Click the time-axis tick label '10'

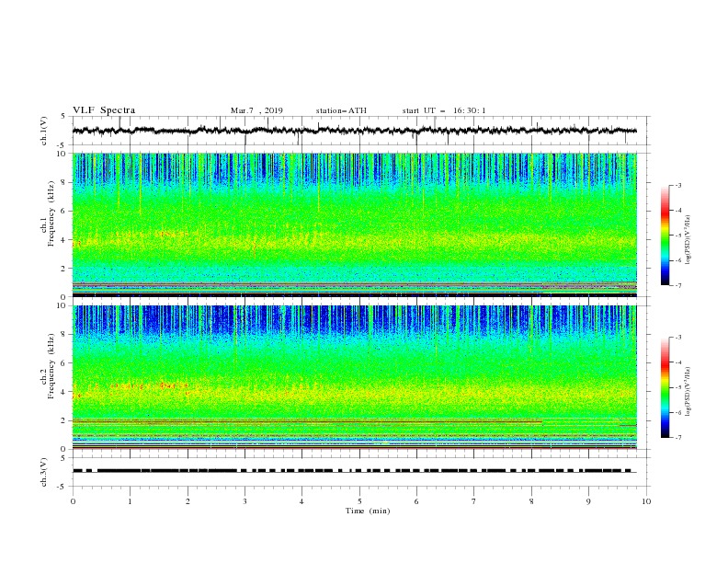click(646, 501)
